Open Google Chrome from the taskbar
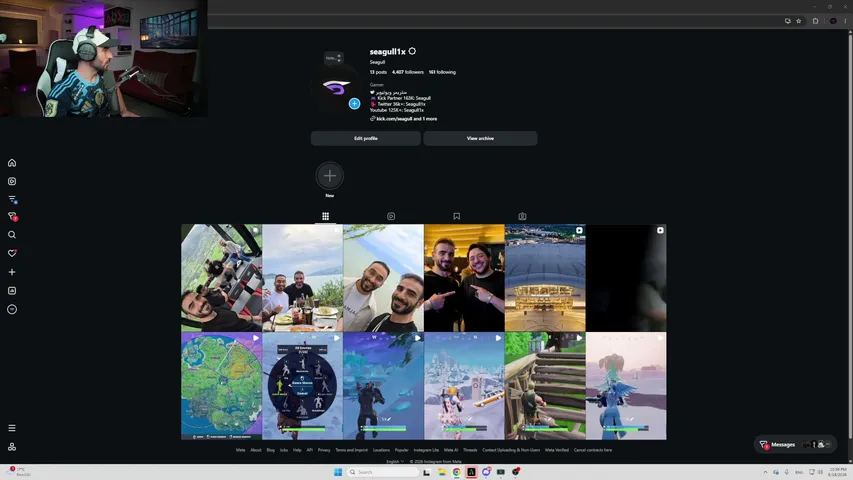The height and width of the screenshot is (480, 853). tap(456, 472)
